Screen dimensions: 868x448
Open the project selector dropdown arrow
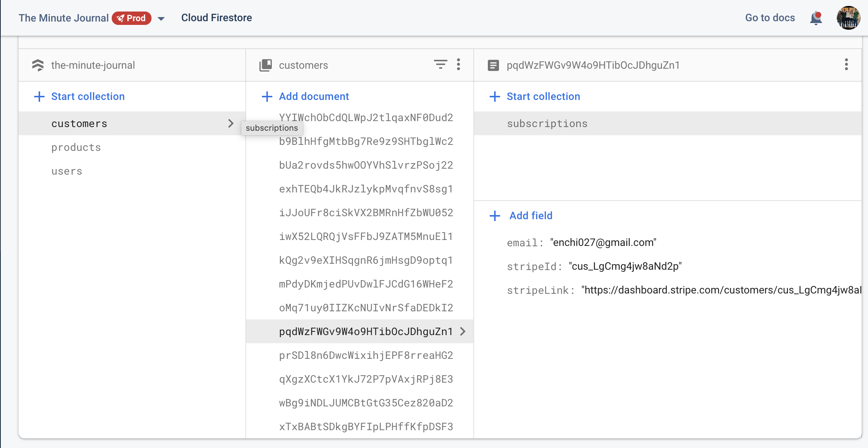tap(161, 19)
